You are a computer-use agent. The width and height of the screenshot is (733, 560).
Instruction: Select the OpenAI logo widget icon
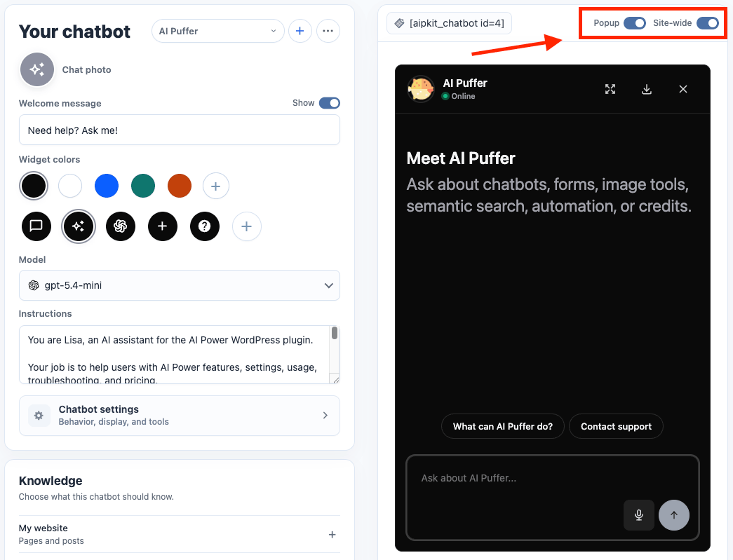click(121, 226)
